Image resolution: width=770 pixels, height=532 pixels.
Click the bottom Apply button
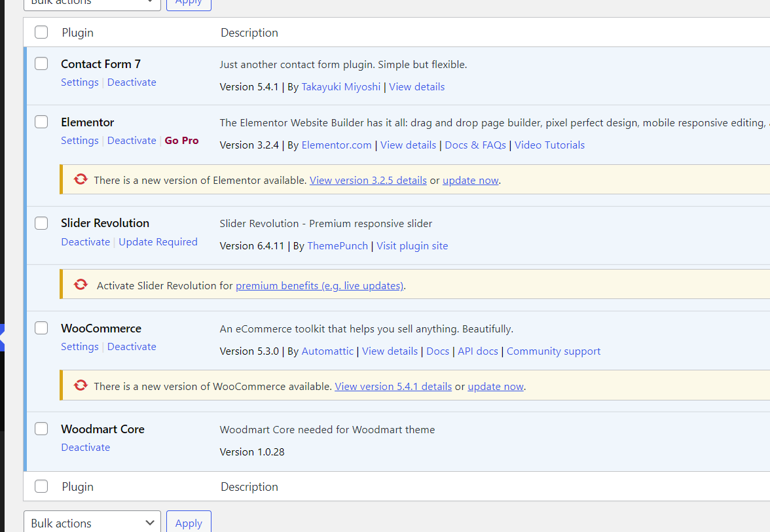click(x=189, y=523)
